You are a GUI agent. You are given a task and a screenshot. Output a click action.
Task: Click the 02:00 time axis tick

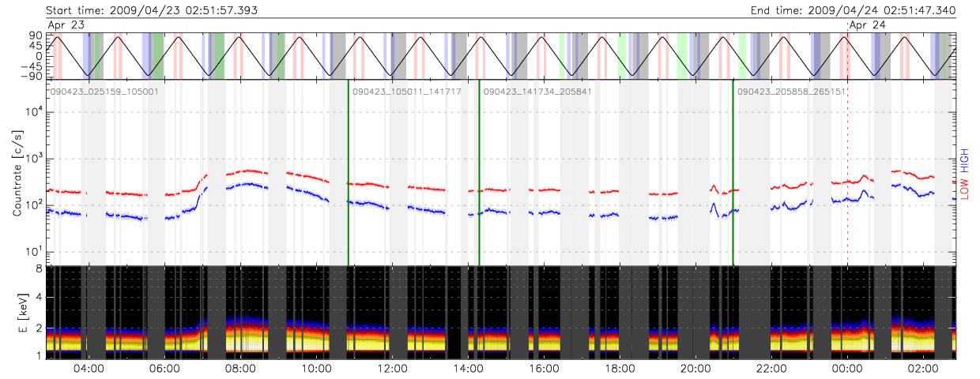coord(923,369)
